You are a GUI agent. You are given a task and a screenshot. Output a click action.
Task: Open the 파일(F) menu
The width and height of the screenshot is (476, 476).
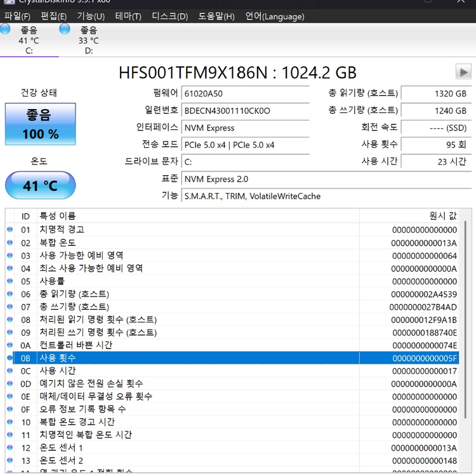pos(17,16)
